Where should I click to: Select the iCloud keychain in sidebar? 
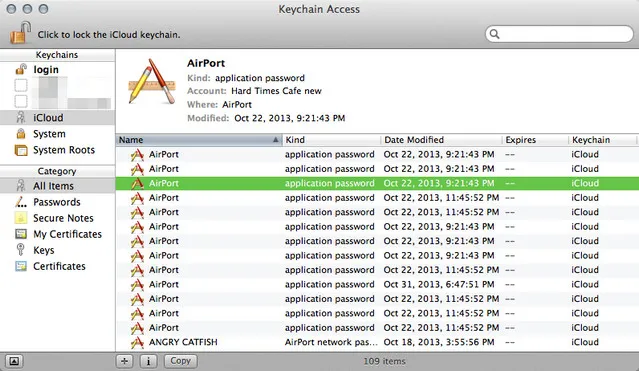tap(57, 118)
